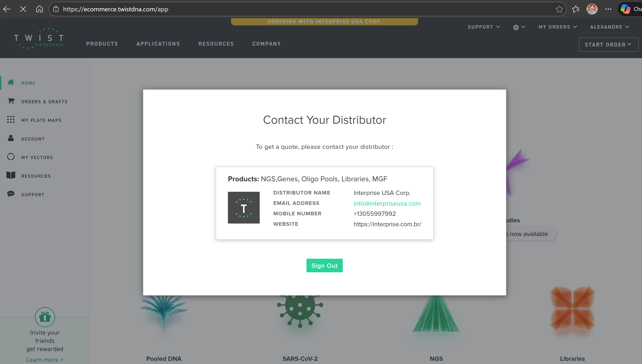Screen dimensions: 642x364
Task: Click the My Plate Maps grid icon
Action: (11, 120)
